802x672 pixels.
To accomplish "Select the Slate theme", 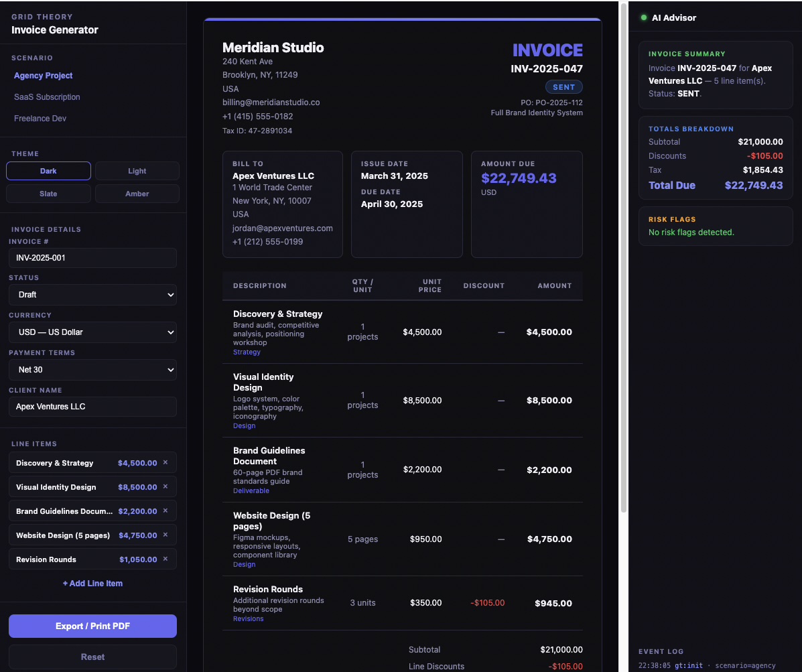I will [48, 194].
